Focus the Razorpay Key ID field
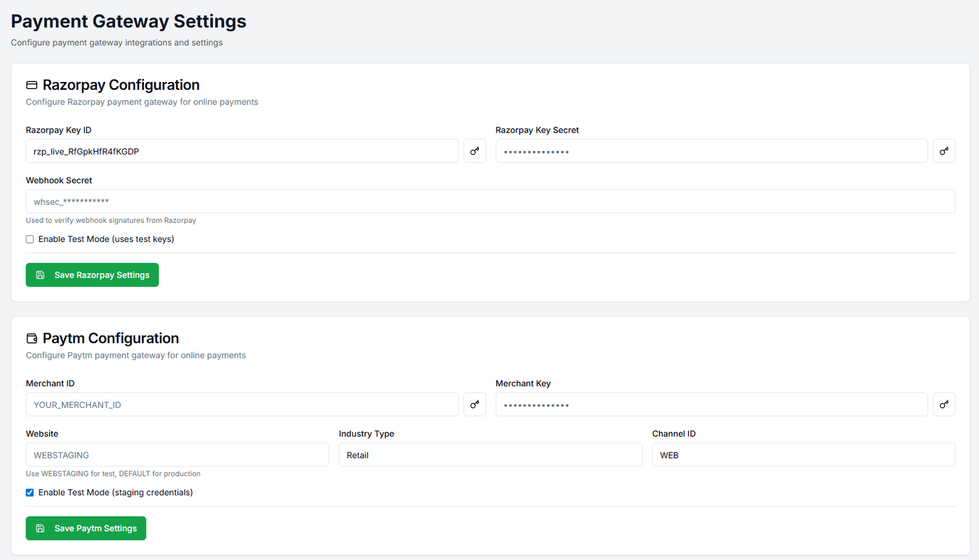Image resolution: width=979 pixels, height=560 pixels. coord(242,151)
